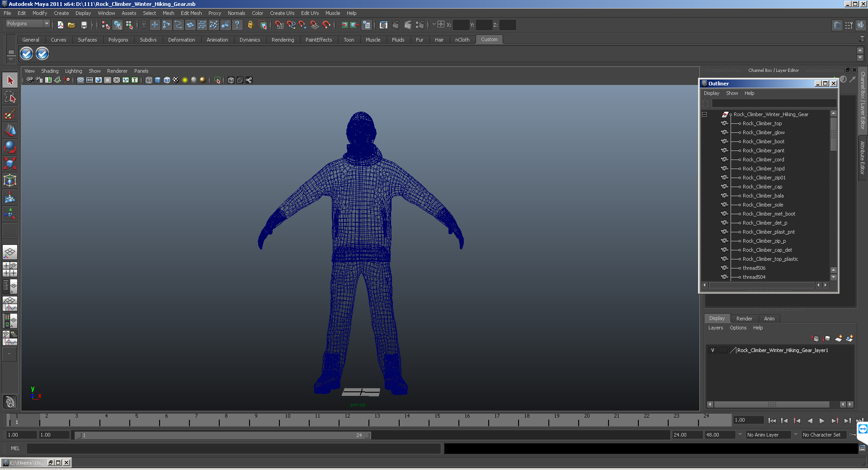Click create new empty layer icon
The image size is (868, 470).
[839, 338]
